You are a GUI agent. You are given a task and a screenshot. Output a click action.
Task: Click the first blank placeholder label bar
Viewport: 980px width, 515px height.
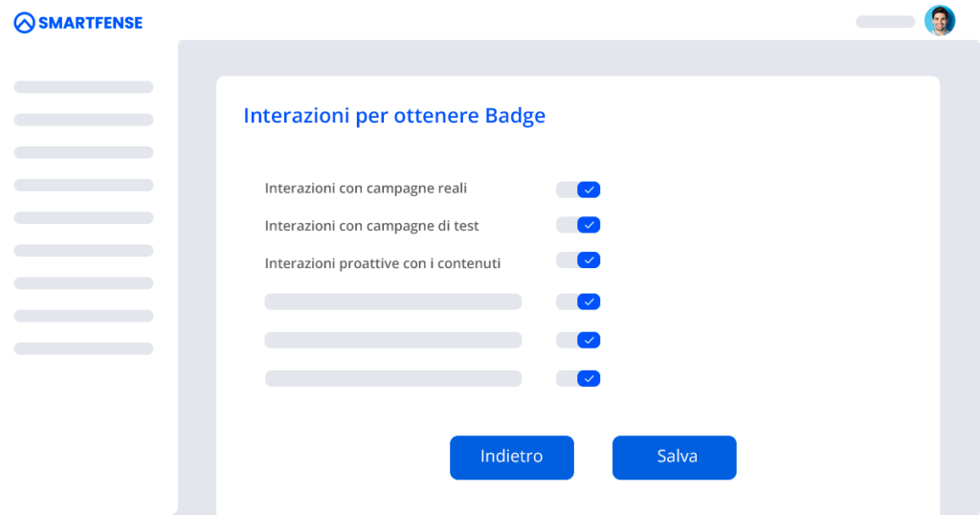393,302
